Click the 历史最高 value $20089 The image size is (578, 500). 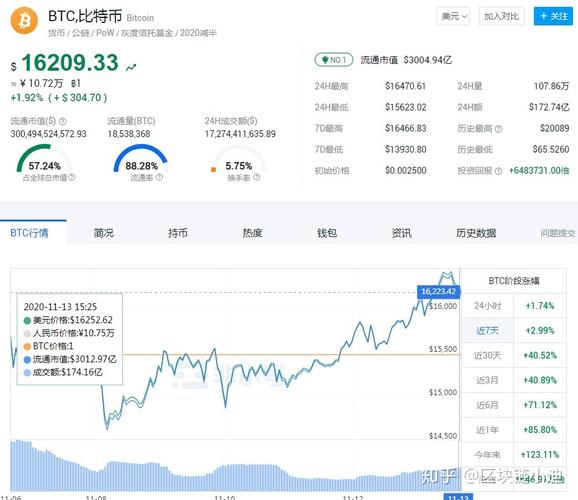pyautogui.click(x=554, y=128)
